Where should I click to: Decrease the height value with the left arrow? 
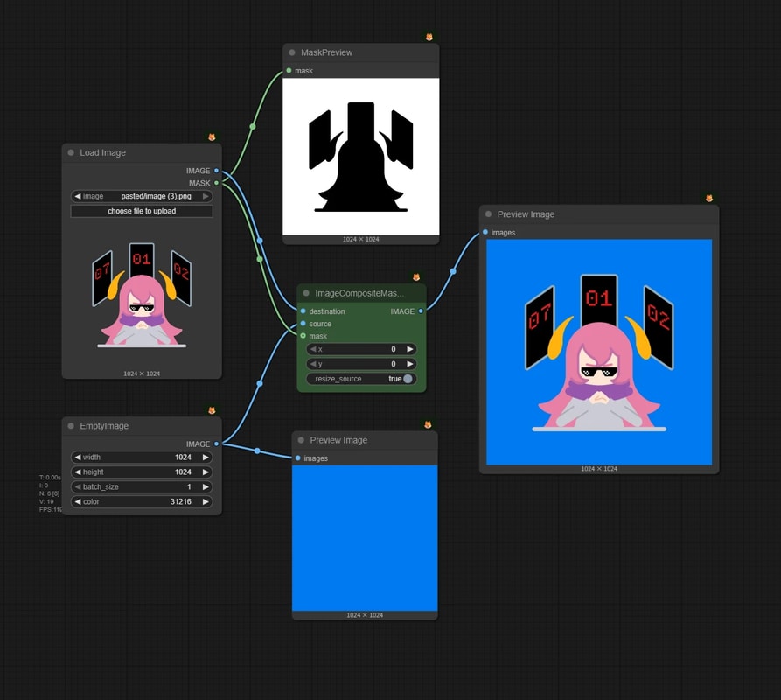(78, 472)
